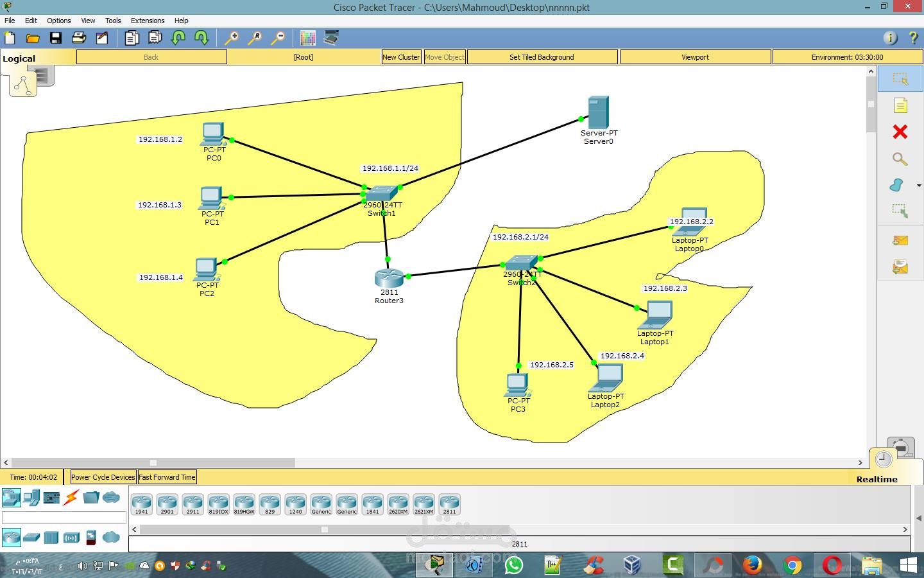Image resolution: width=924 pixels, height=578 pixels.
Task: Click the Zoom In toolbar icon
Action: 232,38
